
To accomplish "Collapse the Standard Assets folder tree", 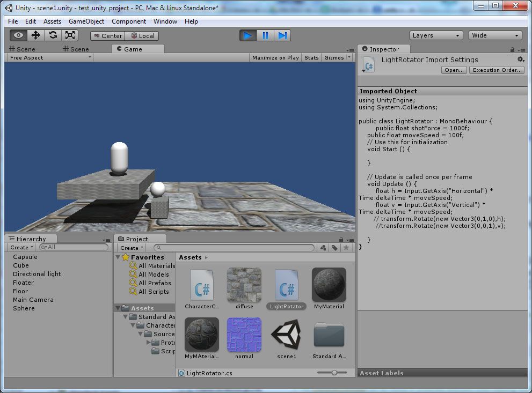I will point(125,317).
